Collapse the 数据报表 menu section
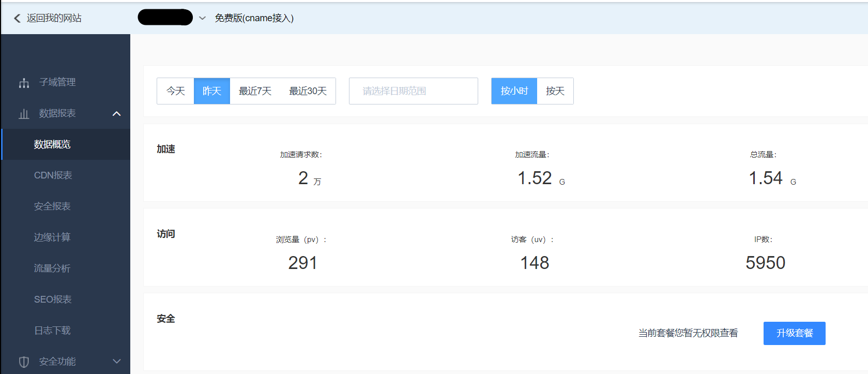 pos(117,114)
